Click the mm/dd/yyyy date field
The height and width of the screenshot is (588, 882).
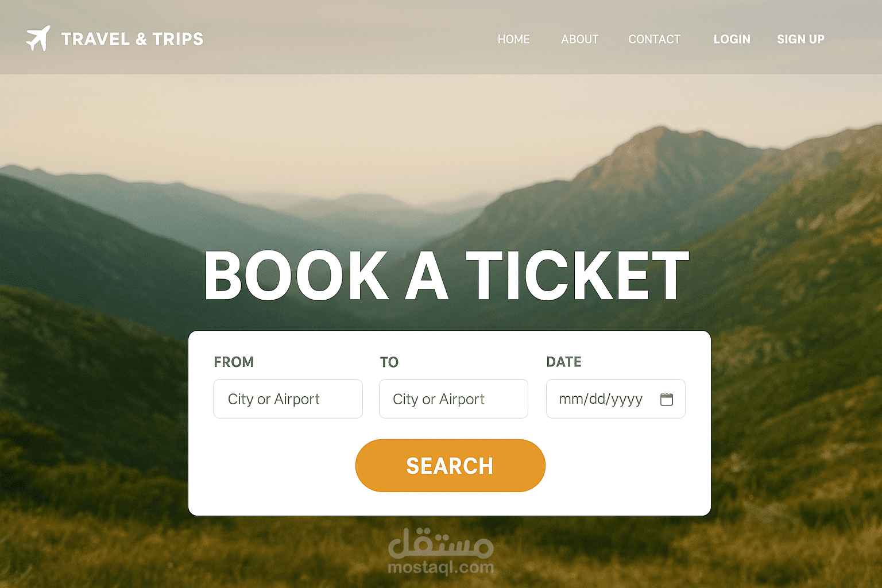[616, 399]
